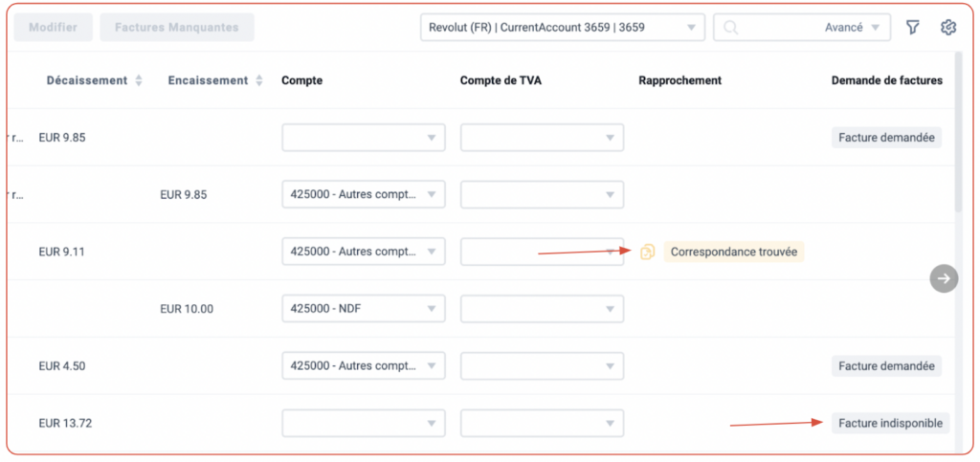Image resolution: width=980 pixels, height=462 pixels.
Task: Click the vertical scrollbar thumb
Action: pyautogui.click(x=959, y=132)
